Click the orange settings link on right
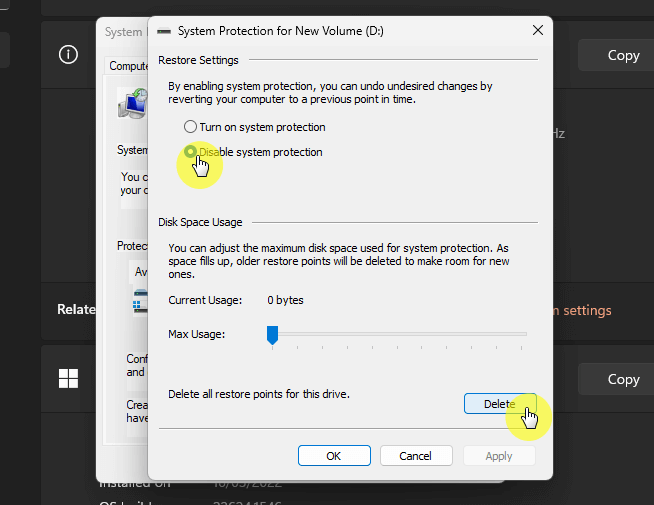 tap(582, 310)
